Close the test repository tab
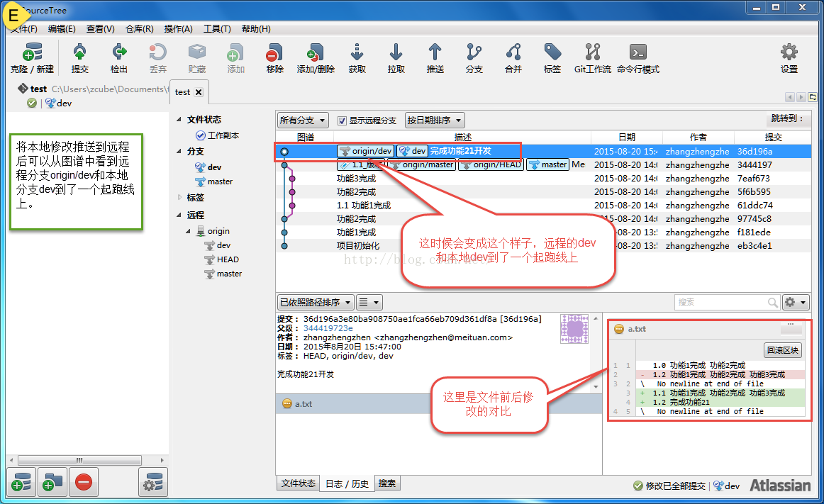Viewport: 824px width, 504px height. [x=199, y=92]
